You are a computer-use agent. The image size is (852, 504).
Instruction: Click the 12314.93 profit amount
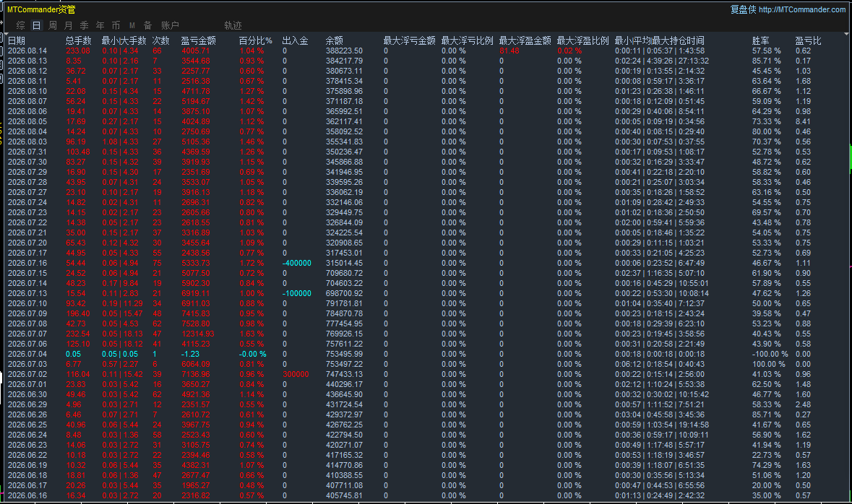pyautogui.click(x=198, y=334)
